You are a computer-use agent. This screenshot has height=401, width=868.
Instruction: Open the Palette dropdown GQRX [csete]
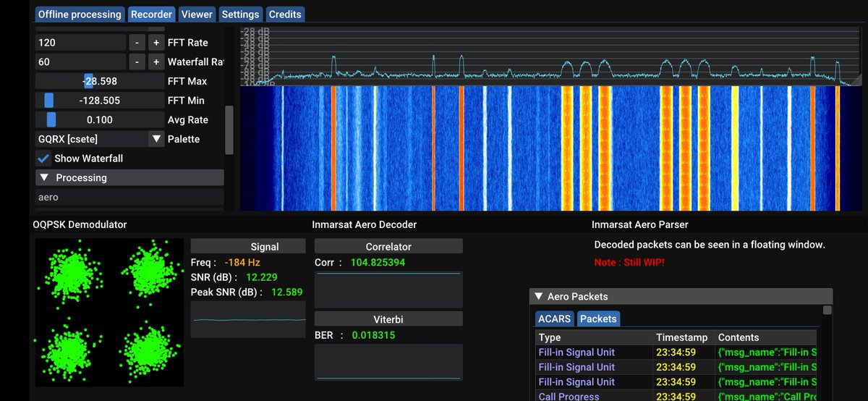click(99, 139)
